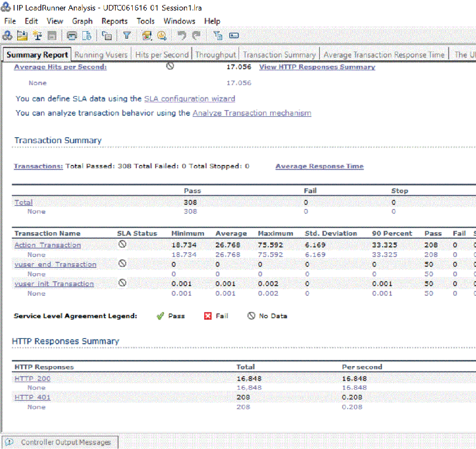Viewport: 476px width, 449px height.
Task: Open the Windows menu
Action: point(179,21)
